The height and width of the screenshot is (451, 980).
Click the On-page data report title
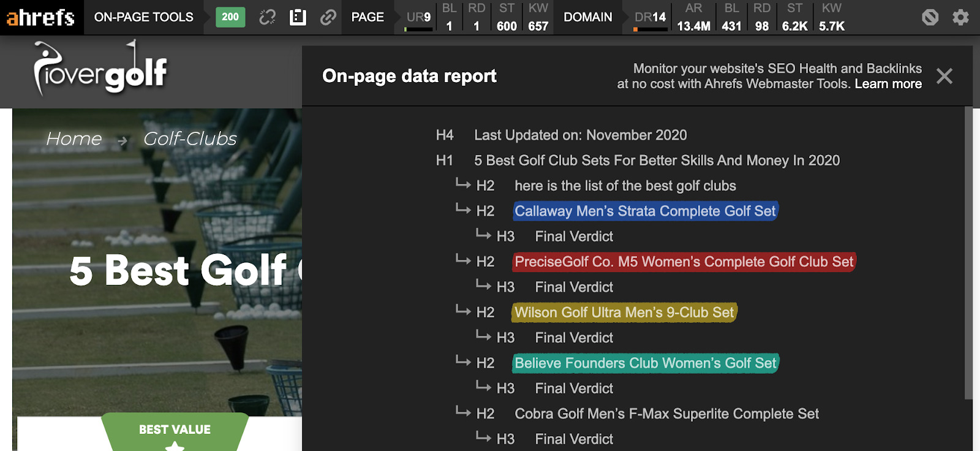pyautogui.click(x=409, y=76)
